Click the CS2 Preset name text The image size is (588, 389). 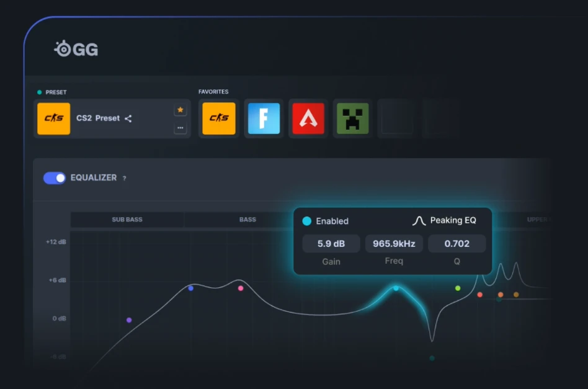click(x=98, y=118)
